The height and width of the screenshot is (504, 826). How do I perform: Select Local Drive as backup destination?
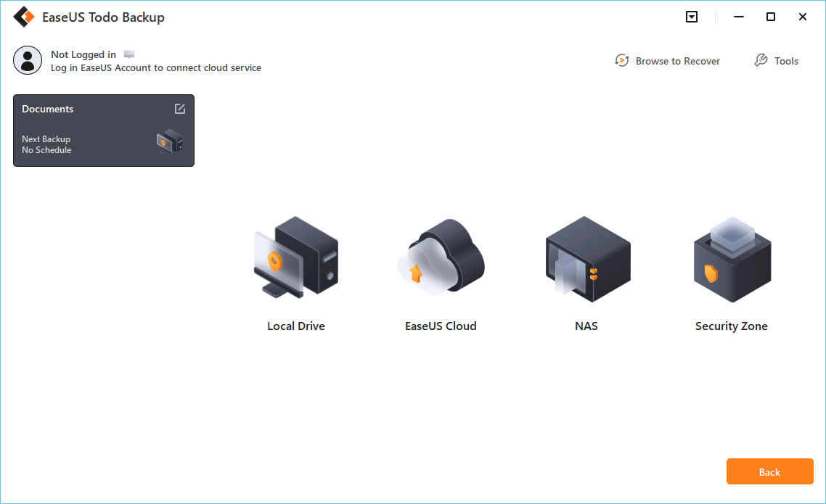[296, 257]
